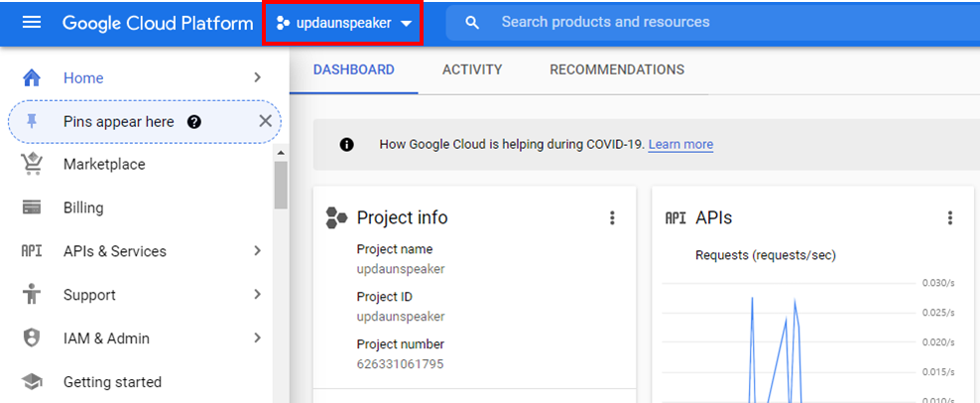This screenshot has width=980, height=403.
Task: Open the Project info card options menu
Action: 612,217
